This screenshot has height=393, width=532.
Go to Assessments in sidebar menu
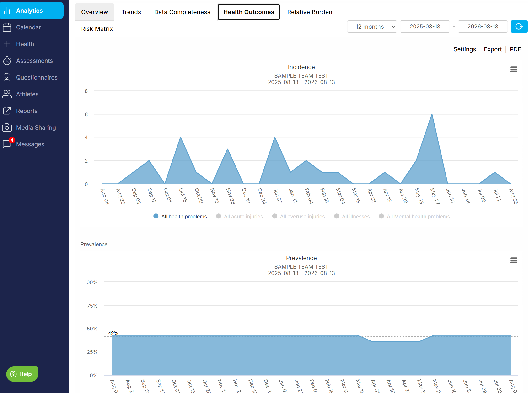pyautogui.click(x=34, y=61)
